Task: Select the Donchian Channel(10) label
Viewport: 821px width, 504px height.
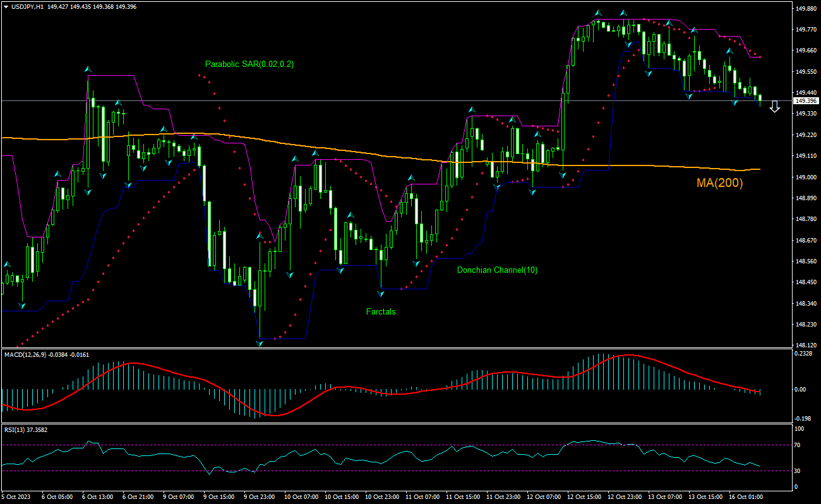Action: pyautogui.click(x=496, y=270)
